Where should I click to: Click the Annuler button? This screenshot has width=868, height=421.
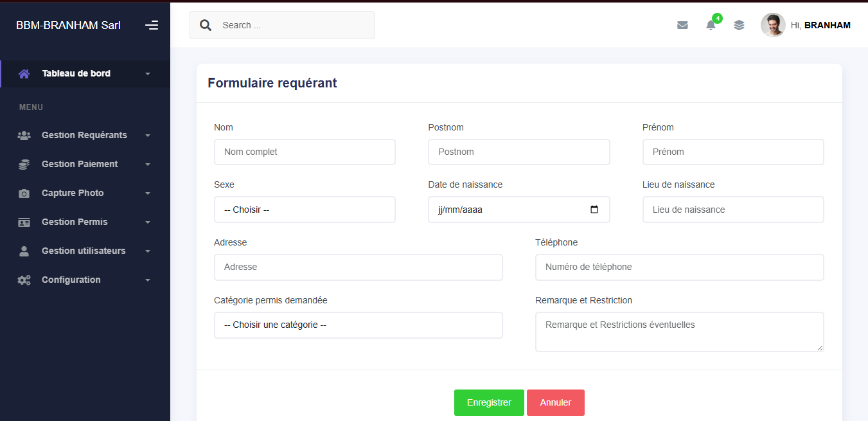pos(555,402)
